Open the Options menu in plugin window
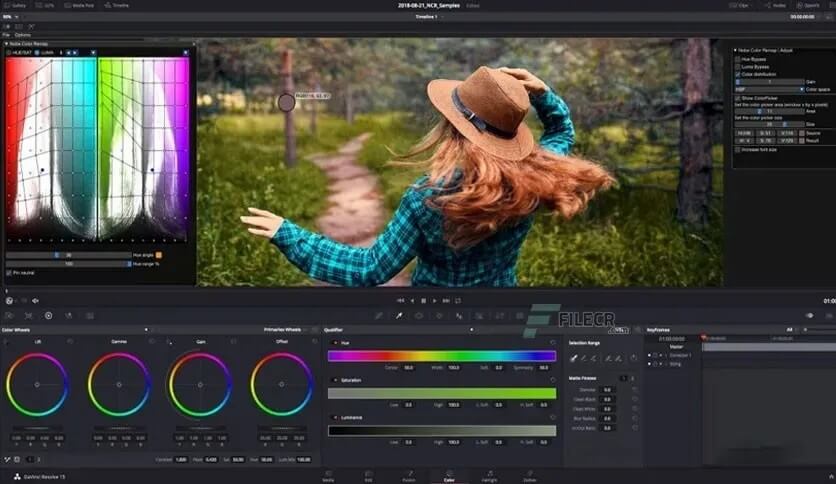This screenshot has height=484, width=836. tap(22, 35)
